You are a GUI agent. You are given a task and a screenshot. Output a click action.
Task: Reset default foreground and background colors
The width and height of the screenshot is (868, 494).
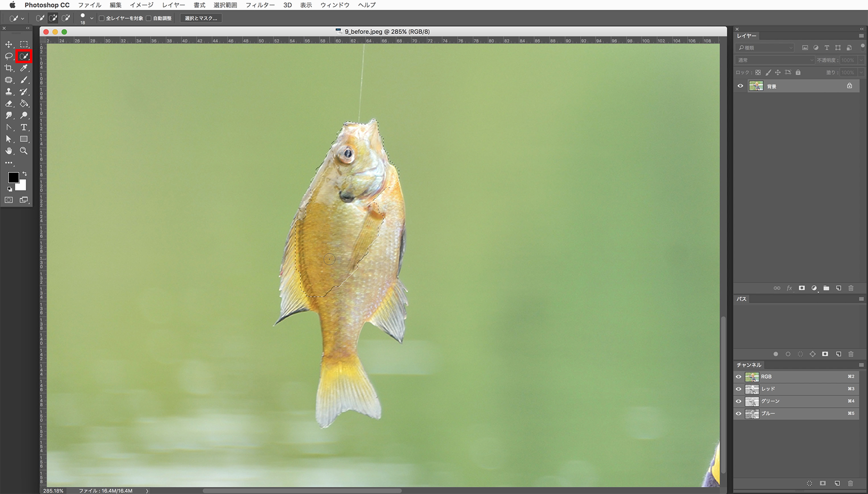pos(10,189)
